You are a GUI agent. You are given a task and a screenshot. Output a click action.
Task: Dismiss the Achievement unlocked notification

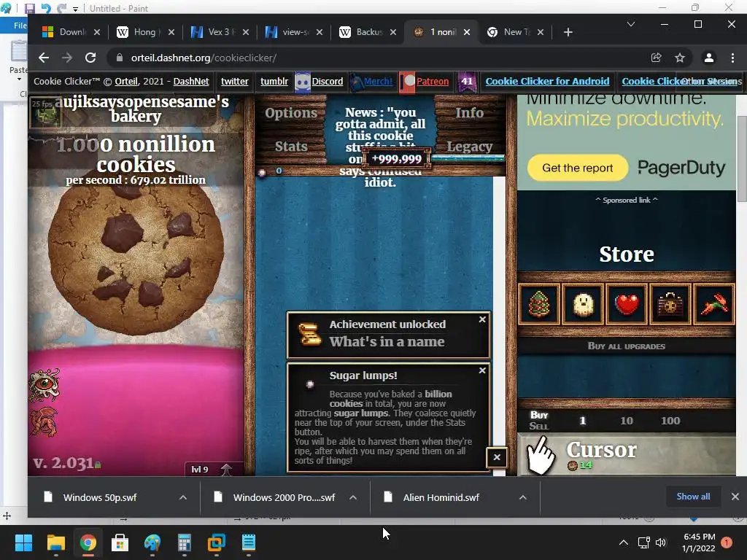click(x=482, y=319)
